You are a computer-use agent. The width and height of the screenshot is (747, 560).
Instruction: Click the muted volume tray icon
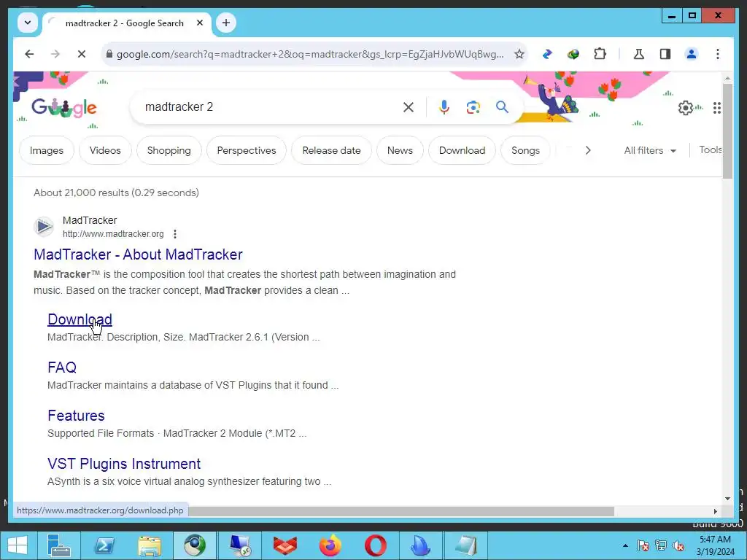pos(678,545)
